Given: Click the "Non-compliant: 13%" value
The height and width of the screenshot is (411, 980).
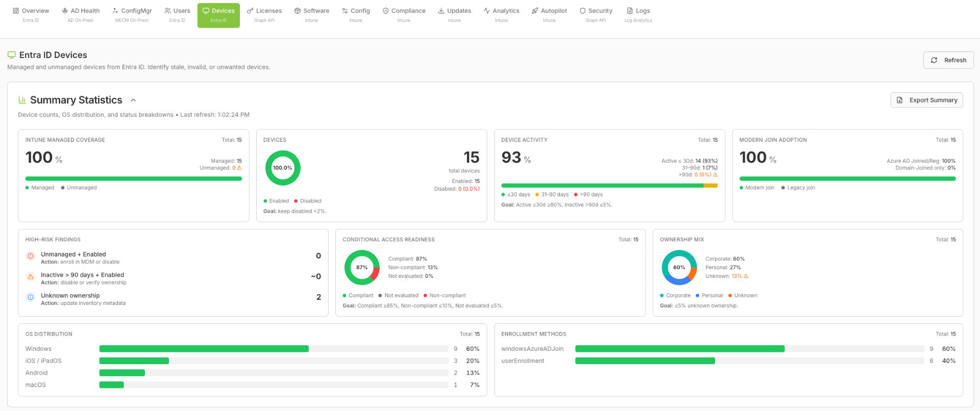Looking at the screenshot, I should click(413, 267).
